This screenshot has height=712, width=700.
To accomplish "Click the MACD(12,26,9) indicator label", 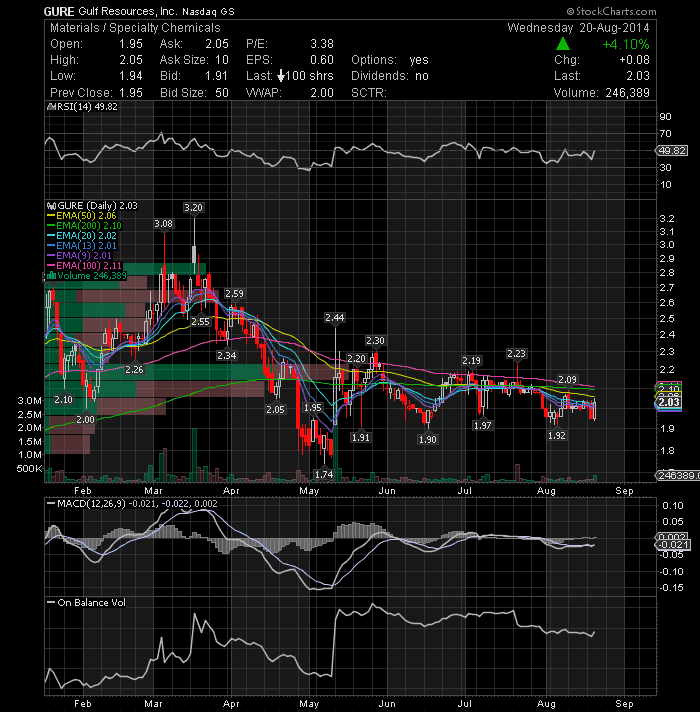I will (92, 504).
